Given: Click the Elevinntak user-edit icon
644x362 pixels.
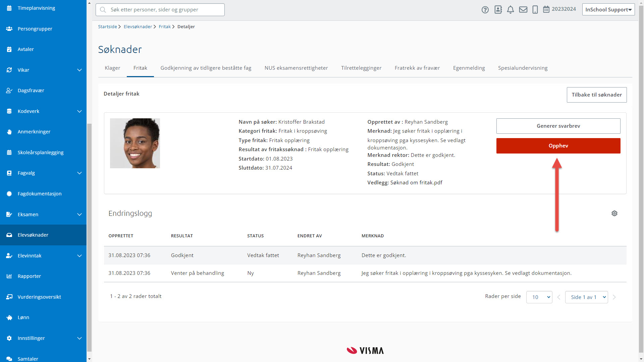Looking at the screenshot, I should coord(9,256).
